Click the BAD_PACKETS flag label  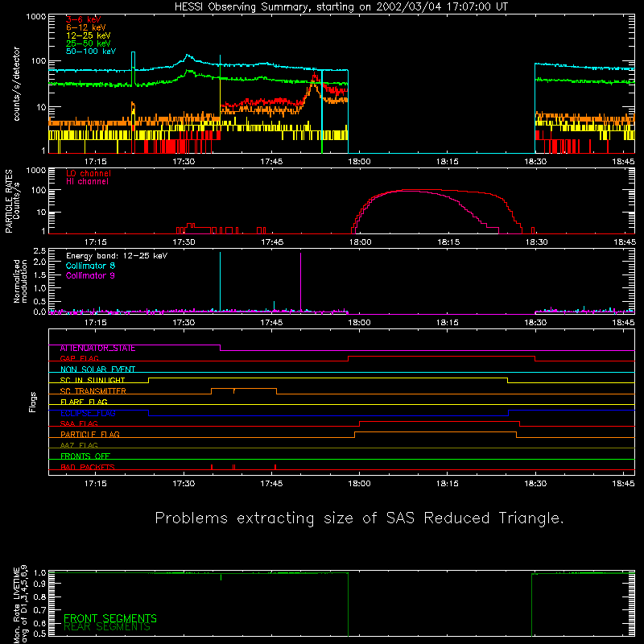click(88, 467)
